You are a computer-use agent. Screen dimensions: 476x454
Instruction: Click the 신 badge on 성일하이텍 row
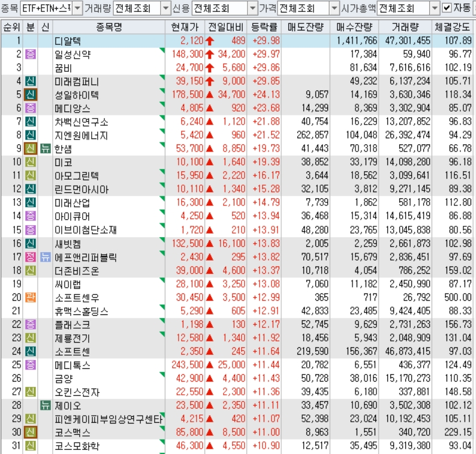click(x=31, y=95)
